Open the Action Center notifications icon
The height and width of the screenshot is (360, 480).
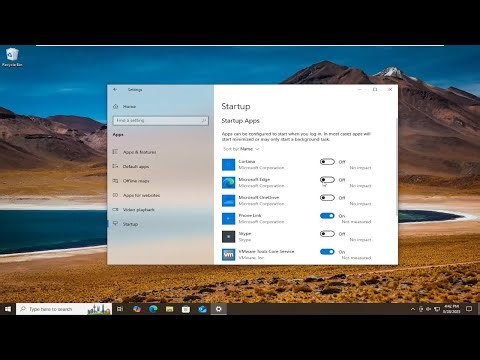coord(469,309)
